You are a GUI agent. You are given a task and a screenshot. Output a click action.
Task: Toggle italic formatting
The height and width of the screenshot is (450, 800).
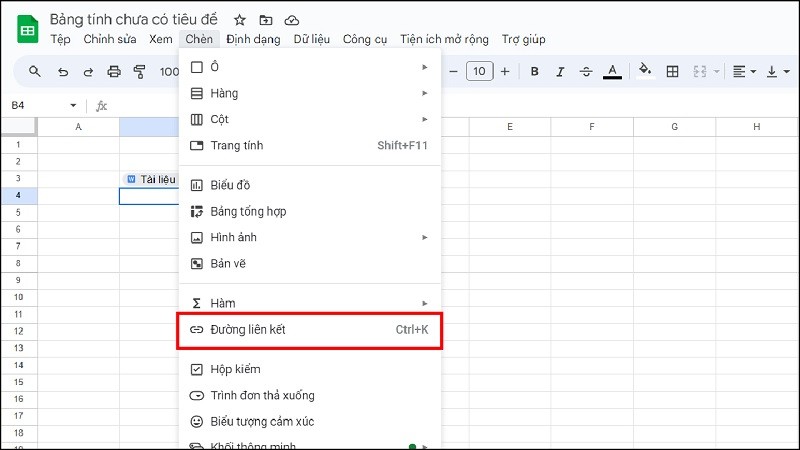pos(560,71)
